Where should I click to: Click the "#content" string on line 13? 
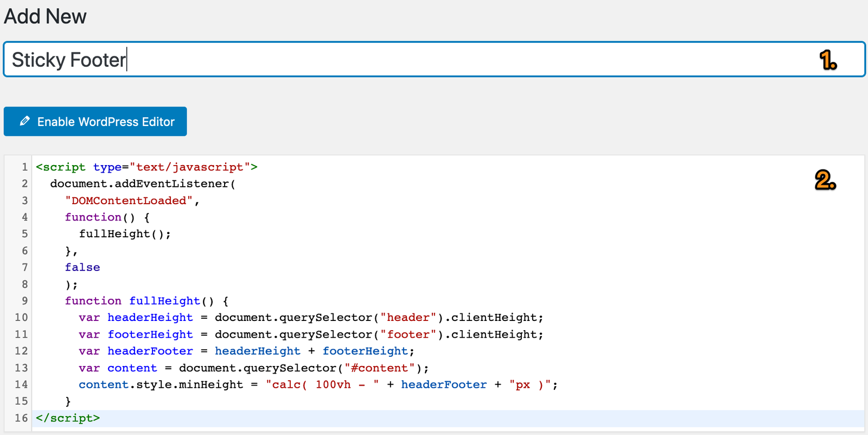tap(380, 368)
